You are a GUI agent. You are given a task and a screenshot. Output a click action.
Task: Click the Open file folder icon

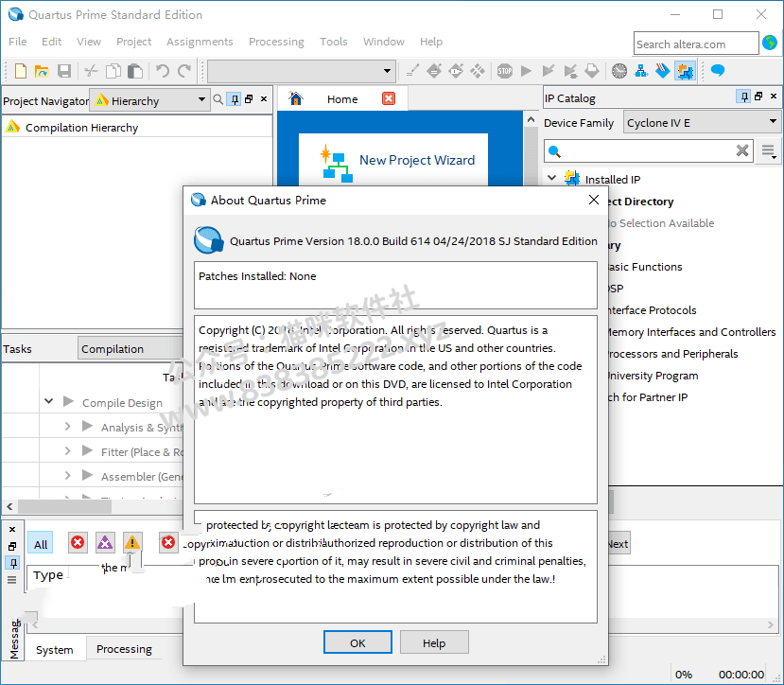(42, 71)
